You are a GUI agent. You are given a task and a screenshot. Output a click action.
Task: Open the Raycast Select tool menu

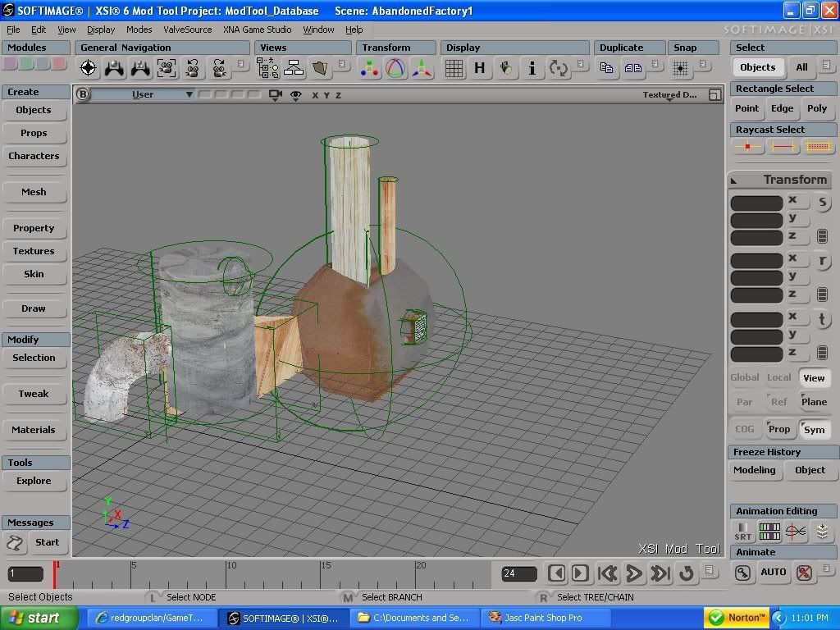tap(783, 129)
